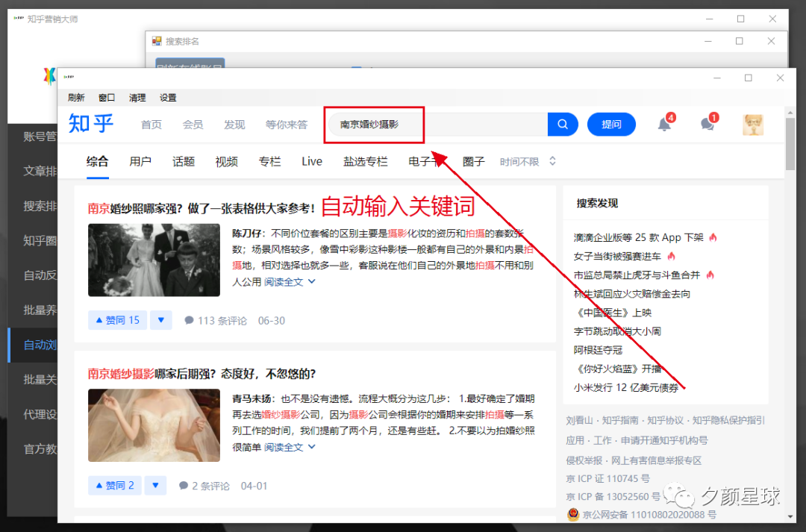Switch to the 视频 search tab
The width and height of the screenshot is (806, 532).
point(226,162)
